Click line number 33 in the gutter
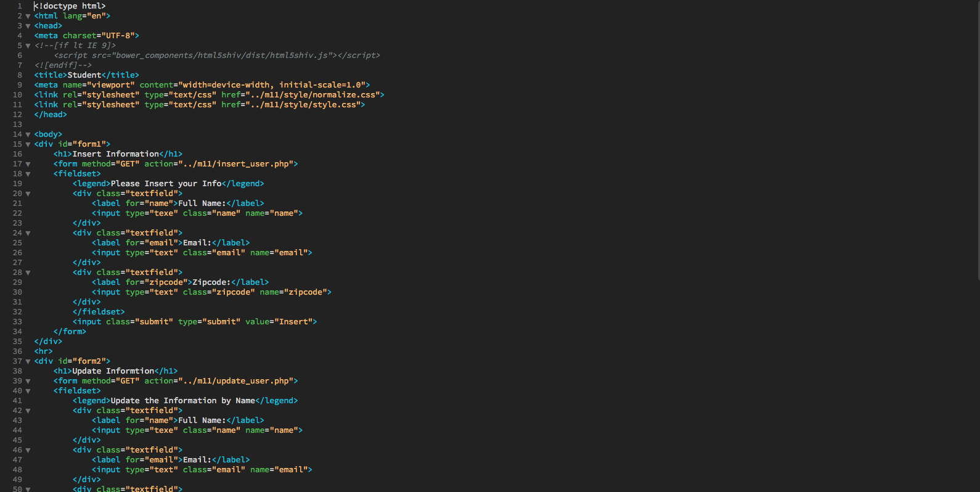Image resolution: width=980 pixels, height=492 pixels. pyautogui.click(x=17, y=322)
